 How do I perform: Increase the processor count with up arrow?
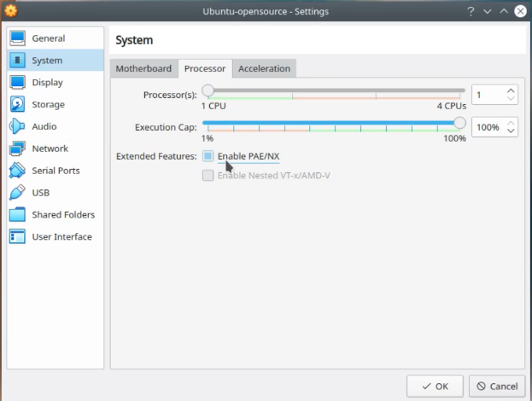pyautogui.click(x=511, y=90)
